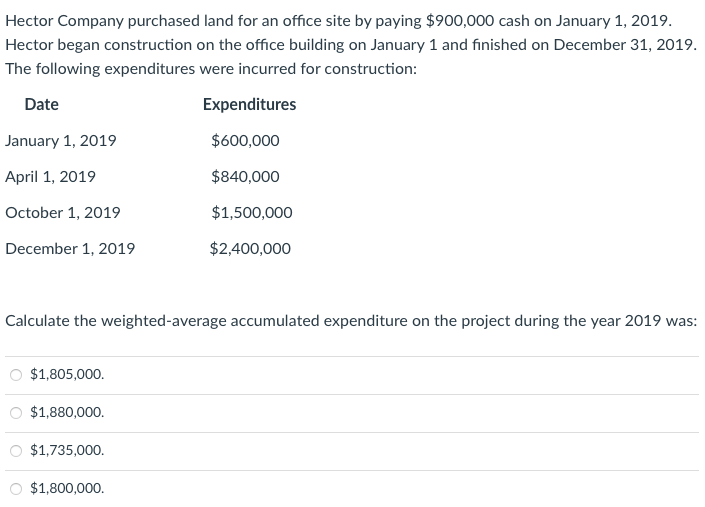This screenshot has height=507, width=705.
Task: Choose the $1,880,000 radio option
Action: coord(16,413)
